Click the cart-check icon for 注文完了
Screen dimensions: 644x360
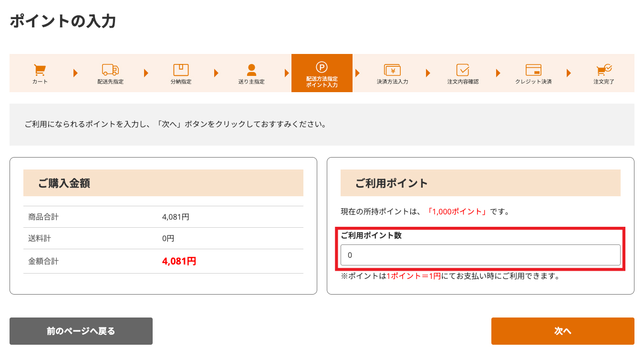point(604,70)
